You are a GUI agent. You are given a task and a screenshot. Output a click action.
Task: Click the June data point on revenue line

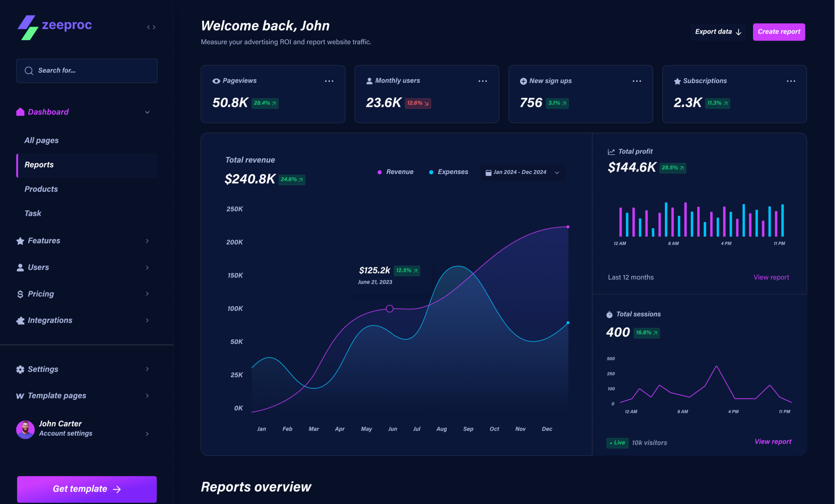[390, 309]
